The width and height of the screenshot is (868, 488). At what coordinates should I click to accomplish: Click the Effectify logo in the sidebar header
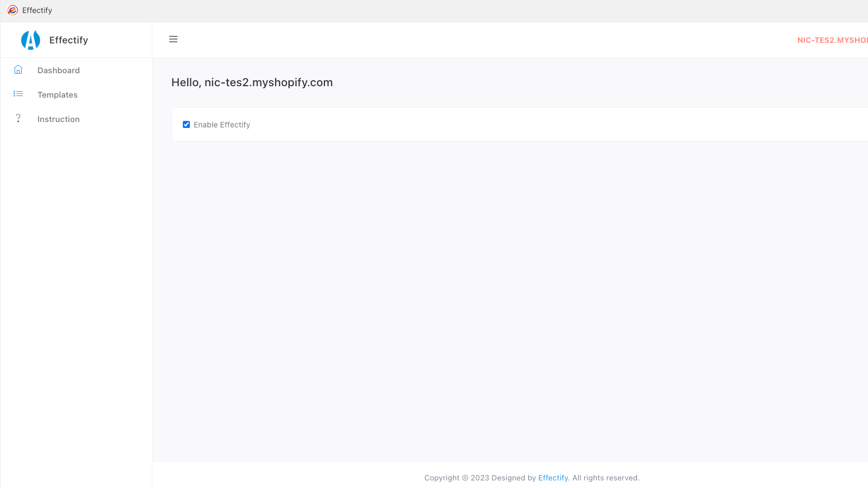point(30,40)
